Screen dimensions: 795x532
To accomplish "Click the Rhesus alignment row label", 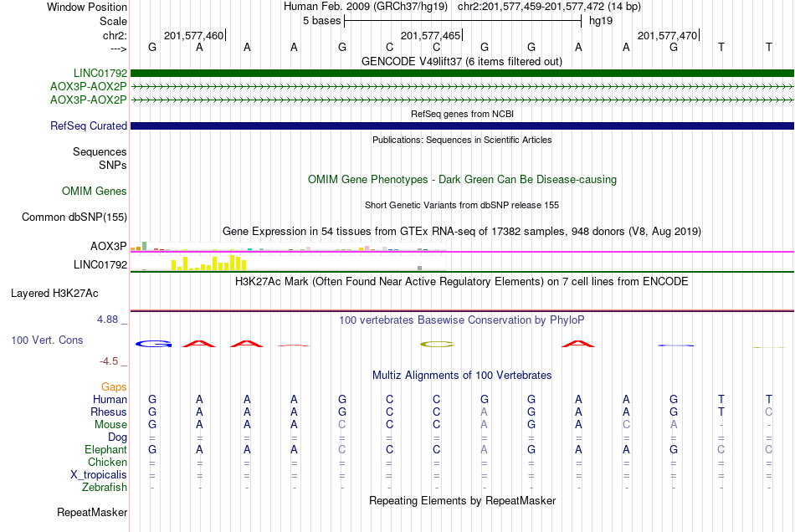I will (x=109, y=412).
